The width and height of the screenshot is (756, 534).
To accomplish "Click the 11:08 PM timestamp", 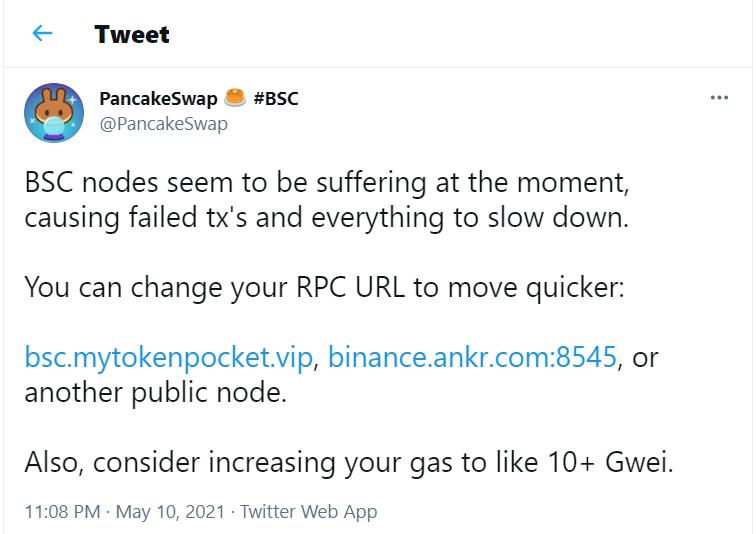I will pyautogui.click(x=62, y=511).
